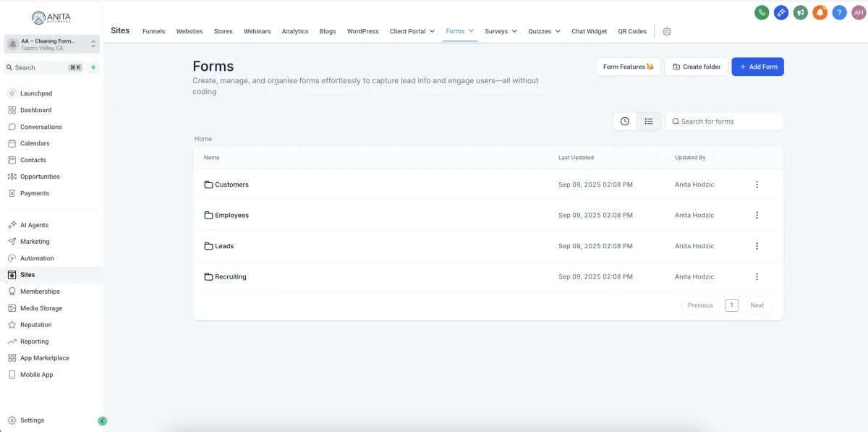868x432 pixels.
Task: Open Recruiting row three-dot menu
Action: pyautogui.click(x=757, y=276)
